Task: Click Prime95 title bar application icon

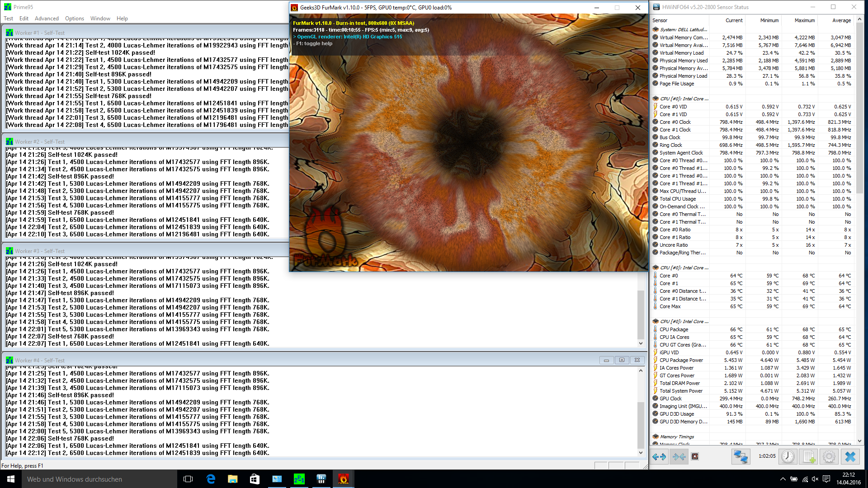Action: pyautogui.click(x=8, y=7)
